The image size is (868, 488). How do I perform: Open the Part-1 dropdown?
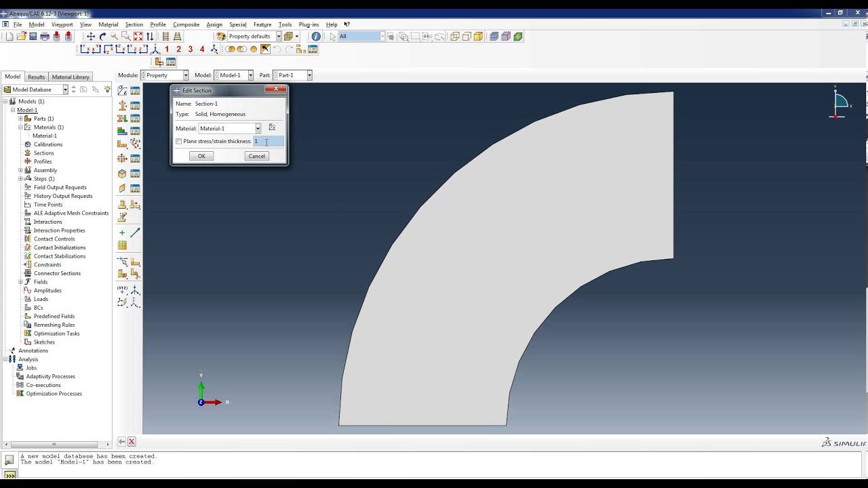[x=309, y=75]
